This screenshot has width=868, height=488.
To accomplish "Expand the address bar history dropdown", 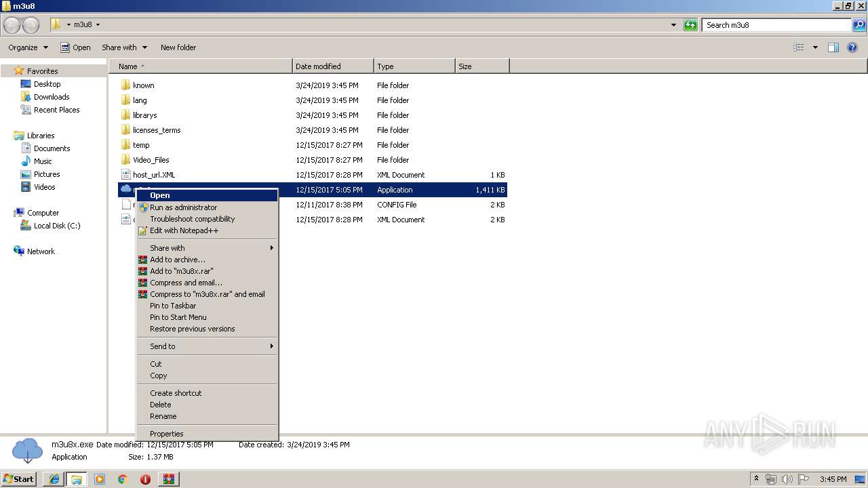I will coord(673,25).
